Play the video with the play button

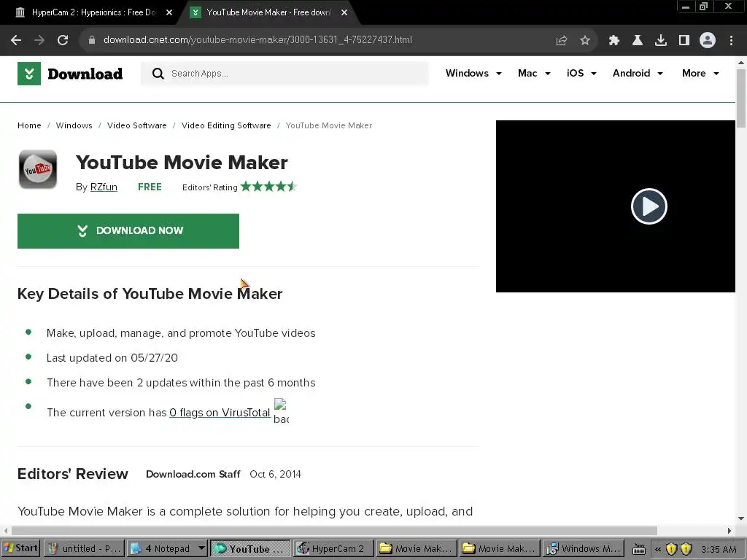tap(649, 206)
